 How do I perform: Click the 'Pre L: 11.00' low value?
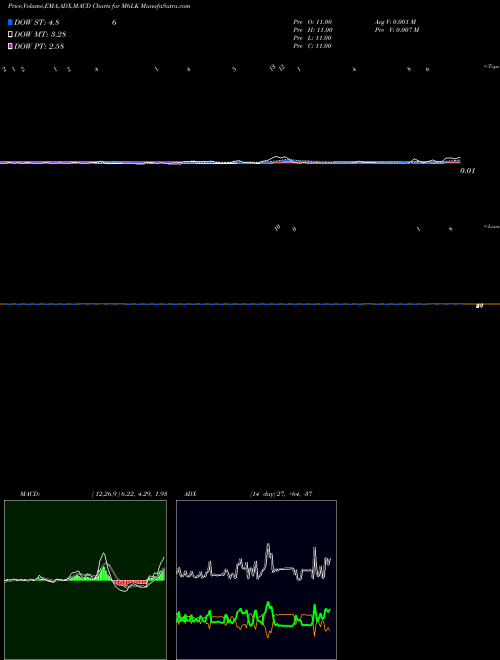pyautogui.click(x=312, y=38)
